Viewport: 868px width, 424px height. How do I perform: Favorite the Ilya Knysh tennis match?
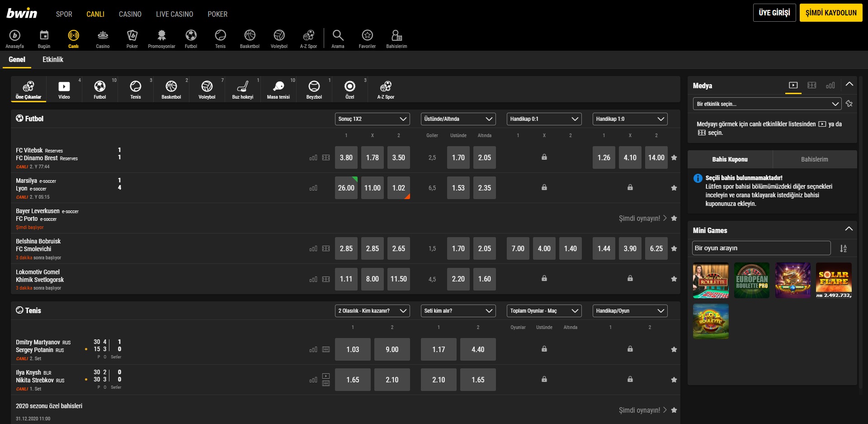pyautogui.click(x=674, y=380)
